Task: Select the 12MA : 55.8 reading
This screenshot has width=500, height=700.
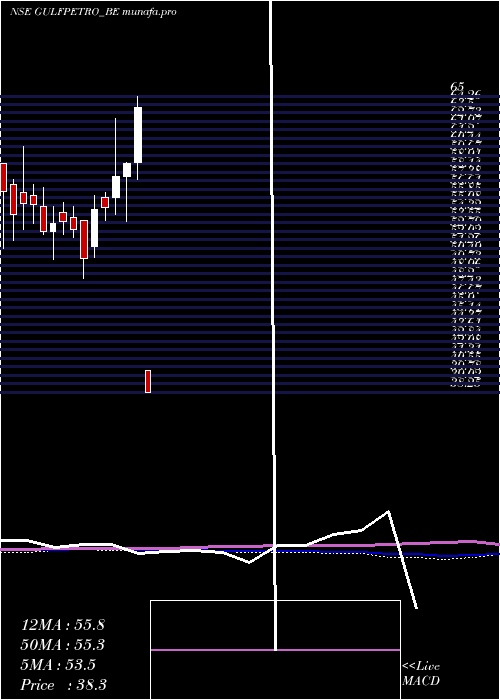Action: 63,625
